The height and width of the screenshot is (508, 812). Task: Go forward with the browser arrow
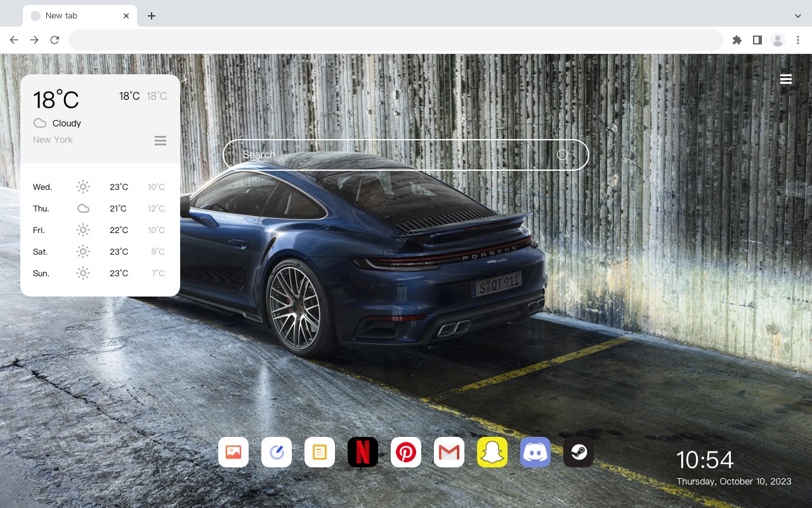point(34,40)
